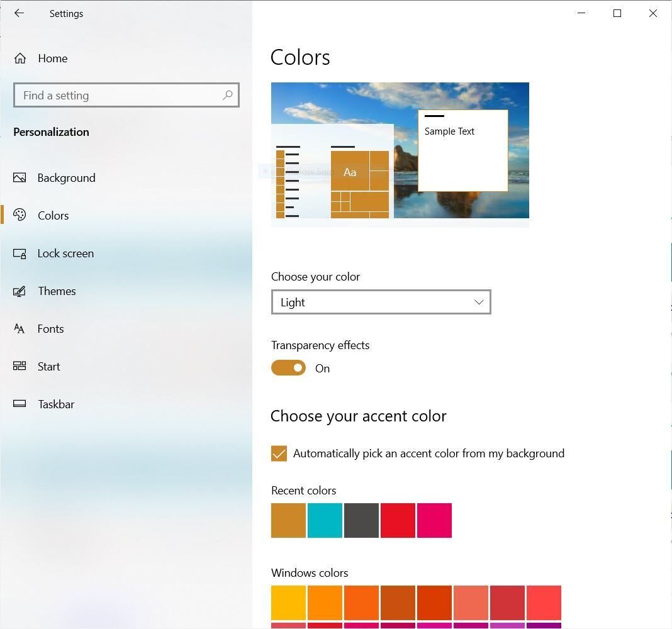The width and height of the screenshot is (672, 629).
Task: Open Taskbar settings
Action: pyautogui.click(x=55, y=404)
